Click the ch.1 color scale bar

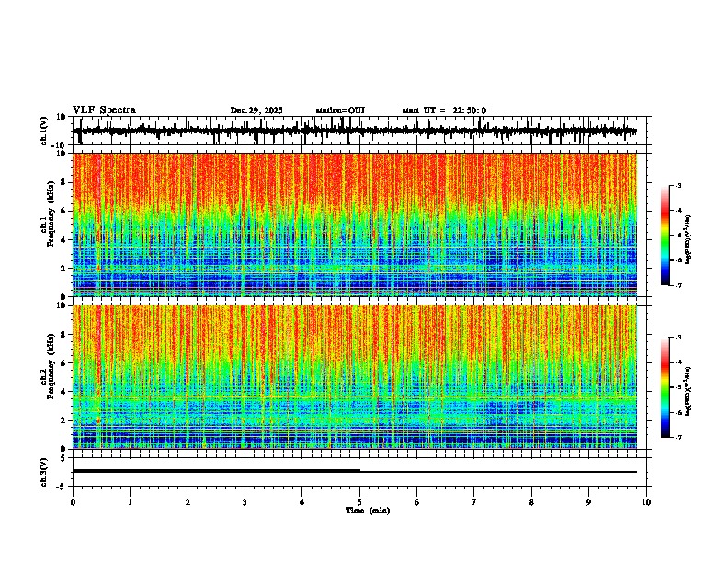click(665, 236)
